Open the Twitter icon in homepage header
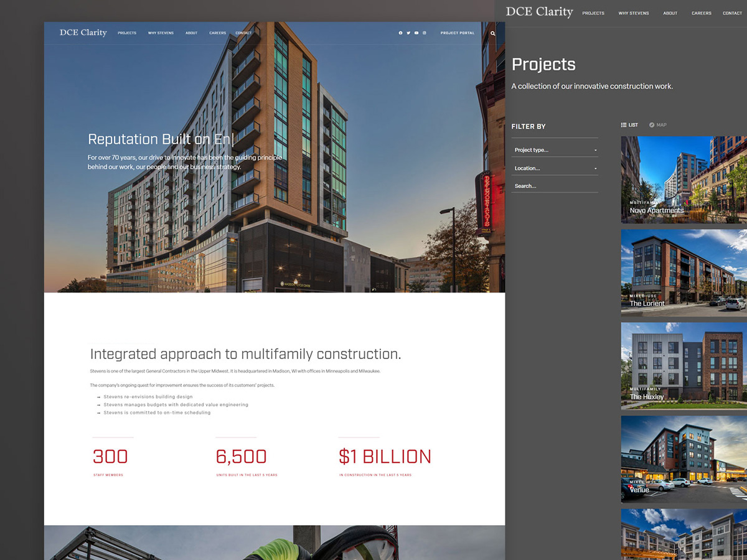747x560 pixels. pyautogui.click(x=408, y=33)
